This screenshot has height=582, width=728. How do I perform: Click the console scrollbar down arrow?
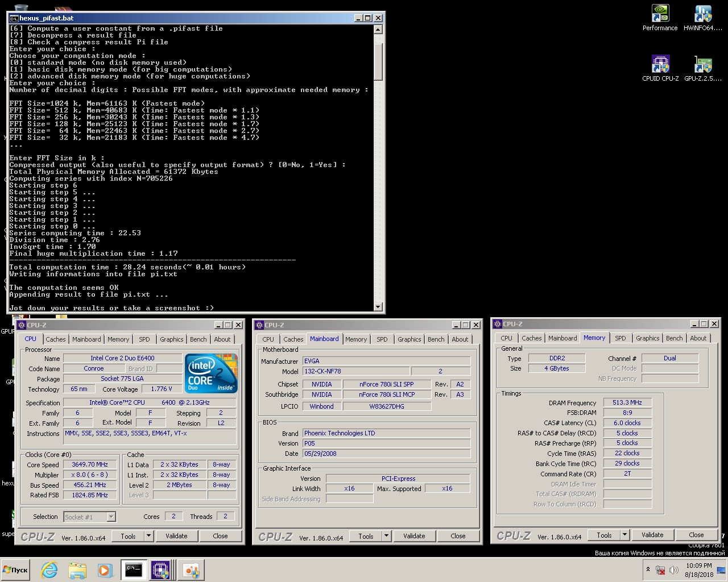pos(378,307)
